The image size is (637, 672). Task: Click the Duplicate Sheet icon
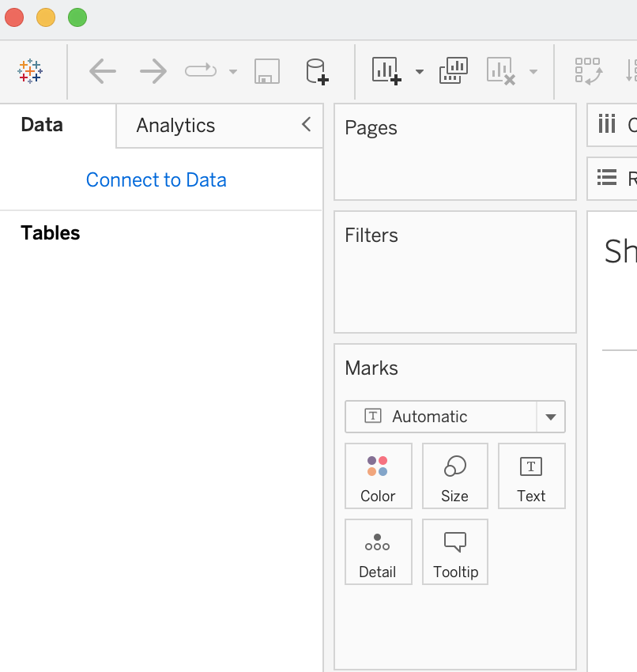454,70
